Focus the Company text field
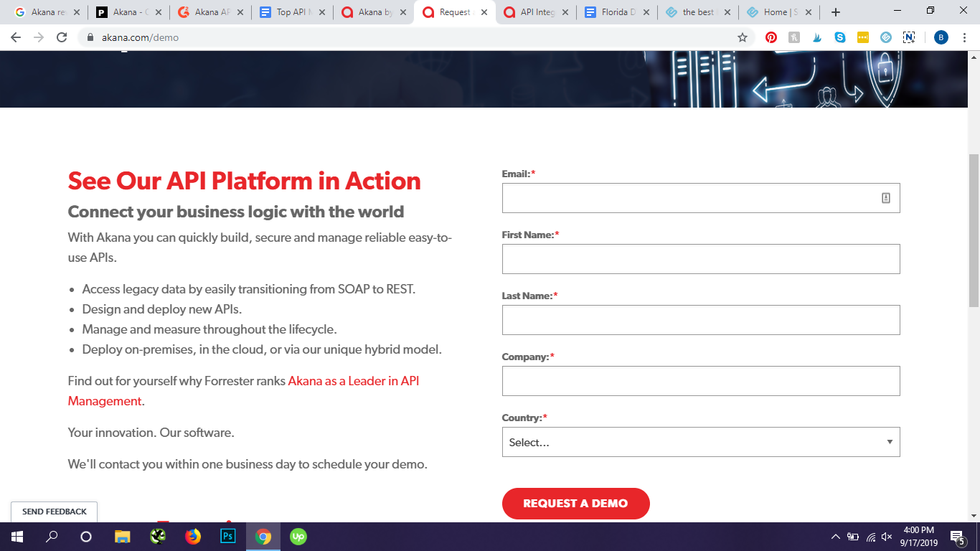 tap(700, 381)
